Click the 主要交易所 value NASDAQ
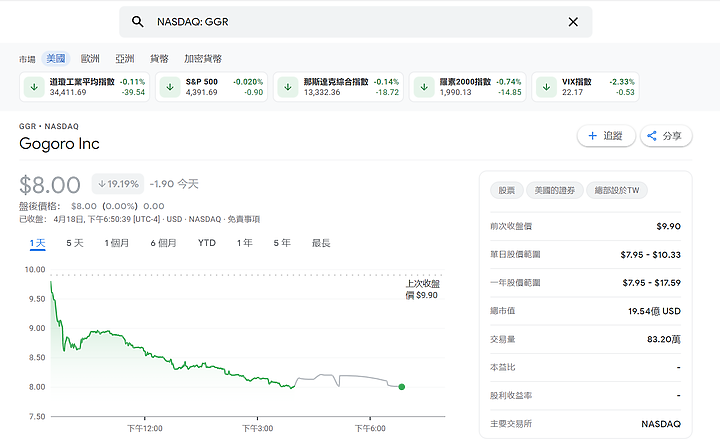Image resolution: width=720 pixels, height=443 pixels. click(661, 424)
